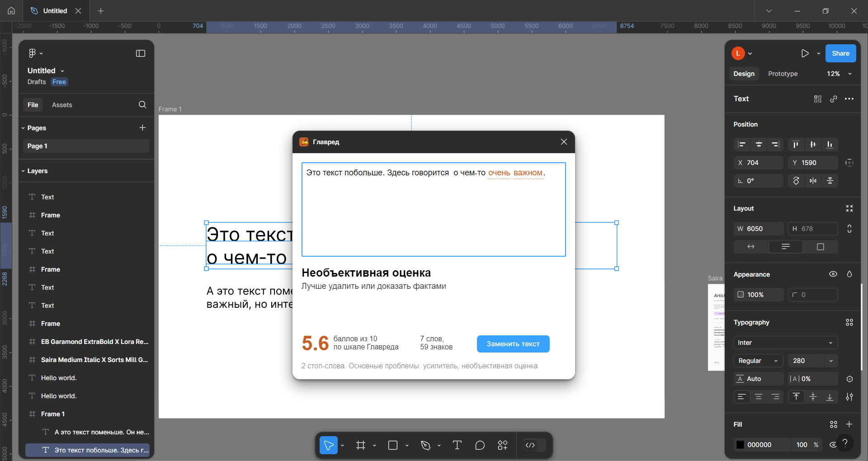Select Page 1 in Pages list
Viewport: 868px width, 461px height.
point(86,146)
